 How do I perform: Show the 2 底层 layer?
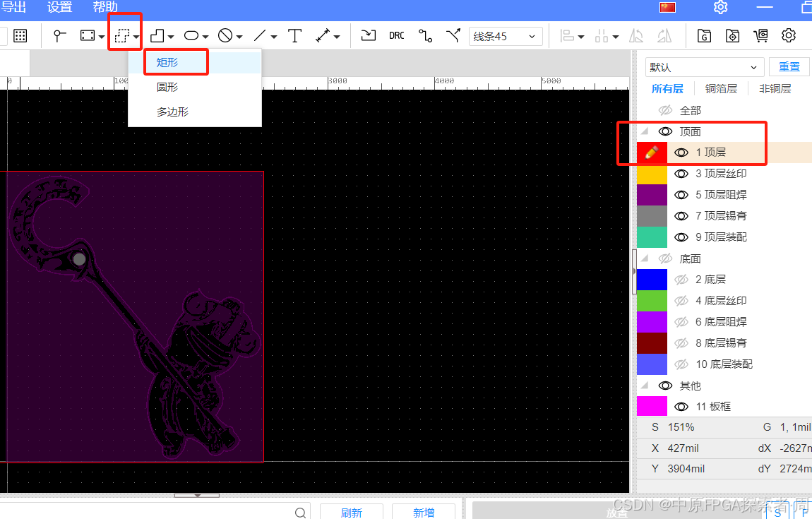(x=681, y=280)
